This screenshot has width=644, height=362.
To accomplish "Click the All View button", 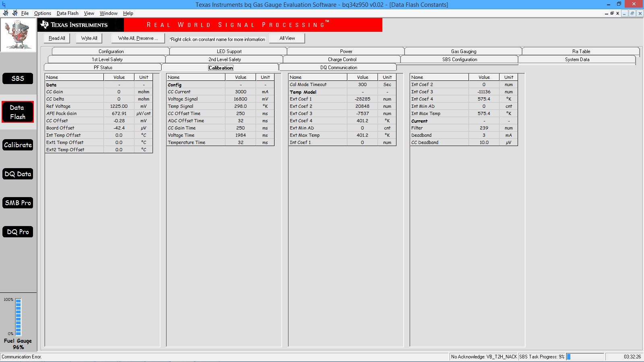I will 287,38.
